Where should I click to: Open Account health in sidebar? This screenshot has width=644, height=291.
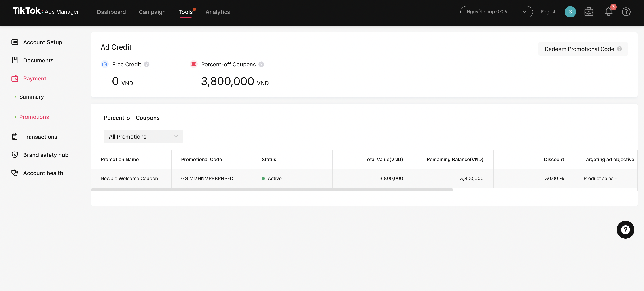43,173
